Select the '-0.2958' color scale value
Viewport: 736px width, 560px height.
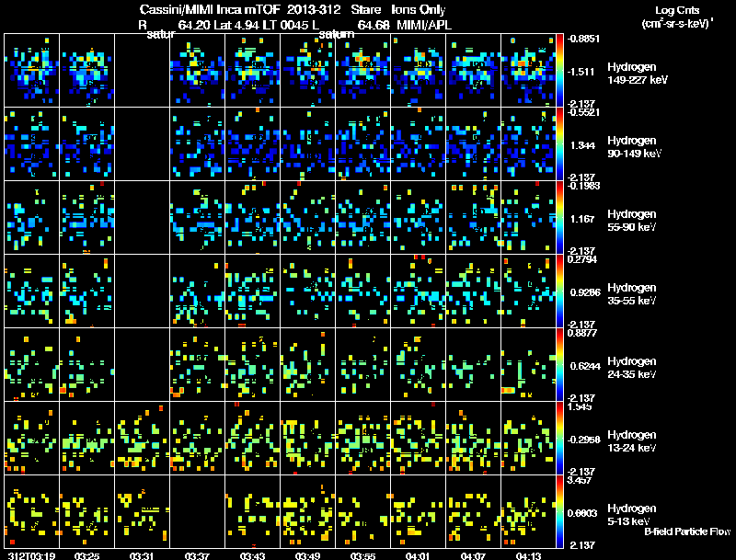click(x=583, y=440)
